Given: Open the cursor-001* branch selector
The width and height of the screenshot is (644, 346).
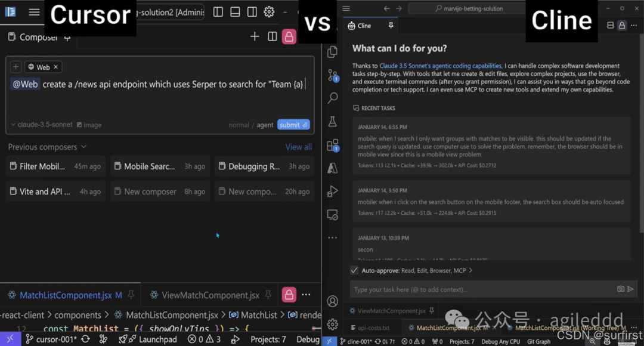Looking at the screenshot, I should pos(51,339).
